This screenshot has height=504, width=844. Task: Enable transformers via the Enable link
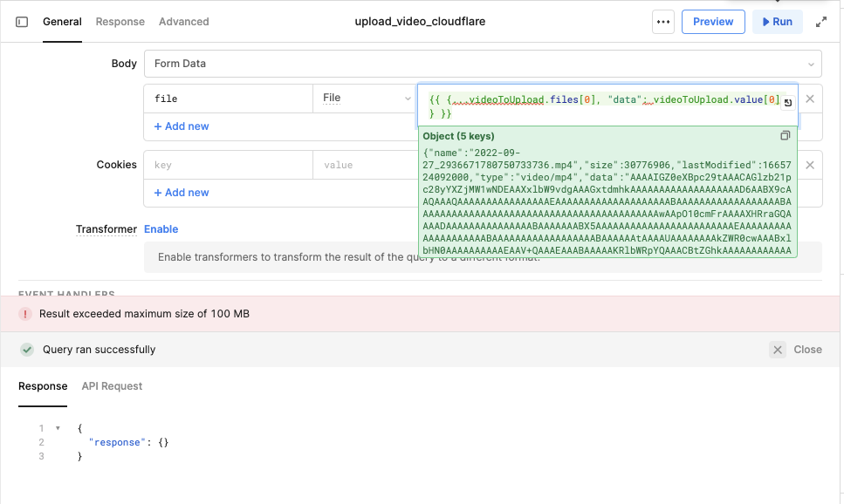[x=161, y=228]
